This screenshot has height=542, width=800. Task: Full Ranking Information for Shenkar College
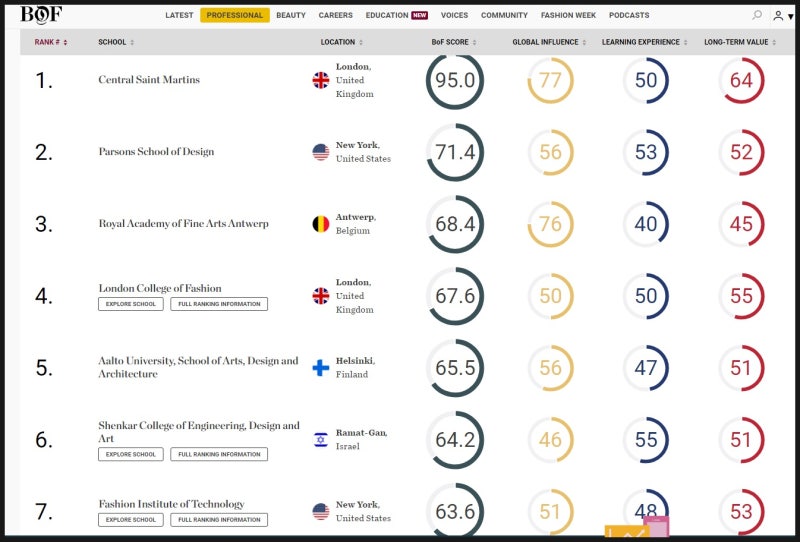(219, 454)
